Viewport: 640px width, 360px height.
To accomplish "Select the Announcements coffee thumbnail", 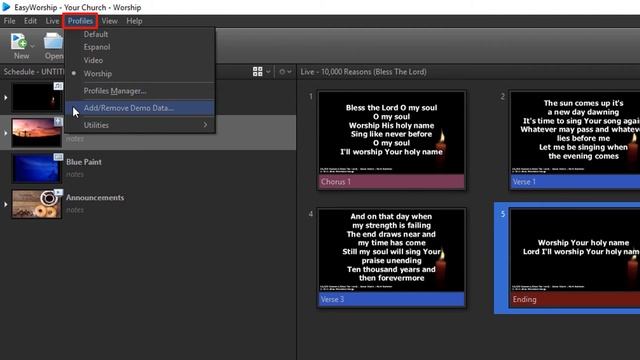I will click(x=37, y=204).
